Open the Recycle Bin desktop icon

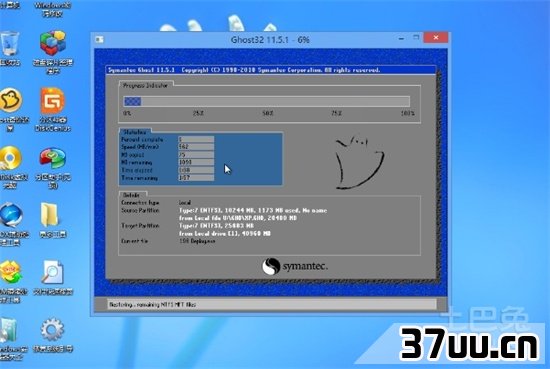(9, 43)
